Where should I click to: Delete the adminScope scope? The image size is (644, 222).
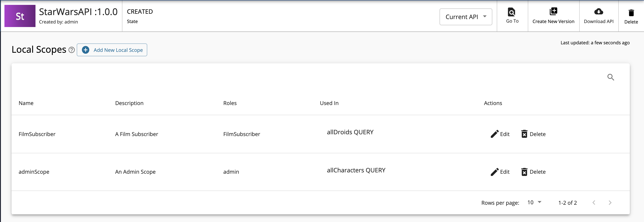(533, 172)
